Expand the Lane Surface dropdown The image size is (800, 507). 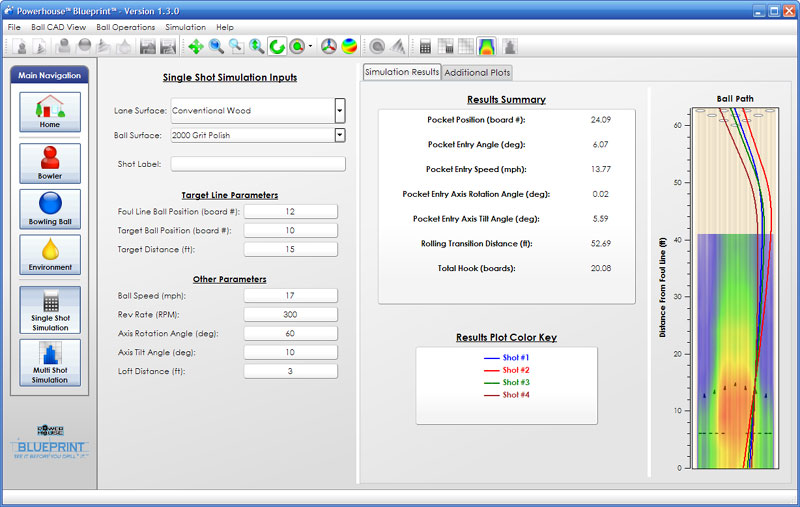point(340,110)
